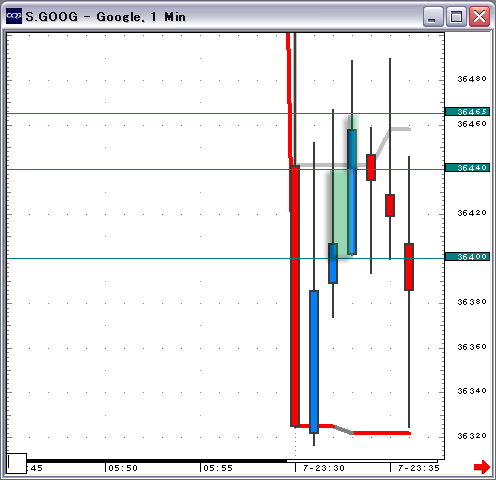Image resolution: width=496 pixels, height=480 pixels.
Task: Select the 36440 teal price label
Action: coord(467,167)
